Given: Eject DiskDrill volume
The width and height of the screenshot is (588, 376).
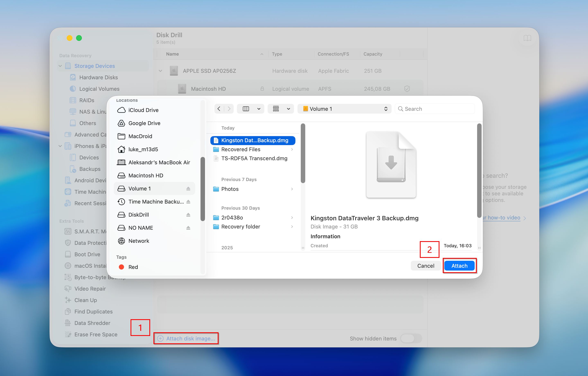Looking at the screenshot, I should (x=188, y=215).
